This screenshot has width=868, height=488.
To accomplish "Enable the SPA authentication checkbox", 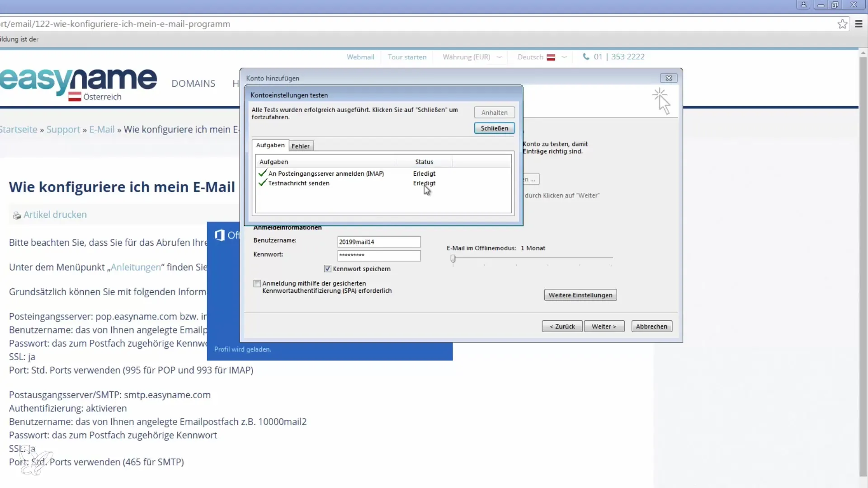I will point(257,284).
